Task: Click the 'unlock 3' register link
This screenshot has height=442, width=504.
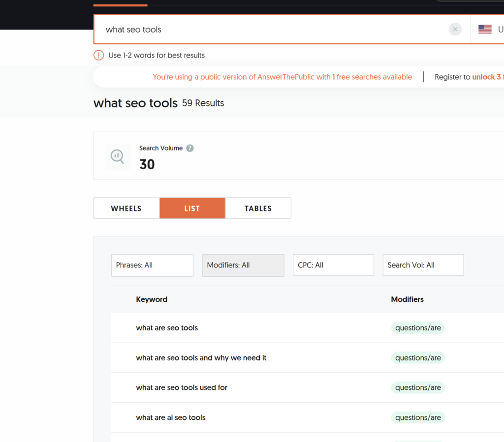Action: [486, 77]
